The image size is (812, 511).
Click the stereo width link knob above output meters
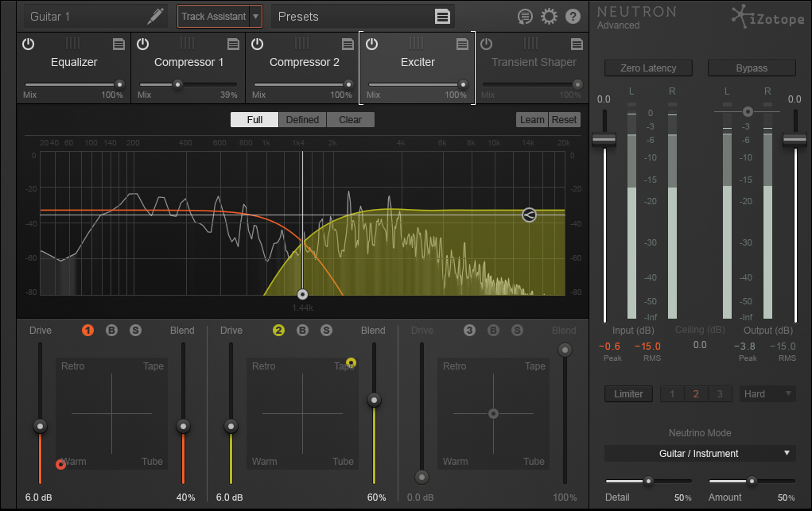(748, 111)
